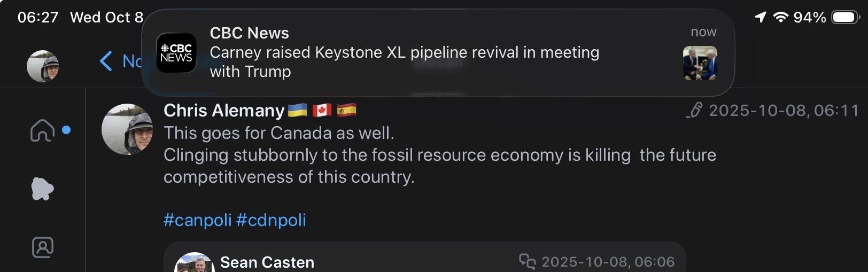Tap the account avatar above the sidebar
868x272 pixels.
[x=43, y=66]
